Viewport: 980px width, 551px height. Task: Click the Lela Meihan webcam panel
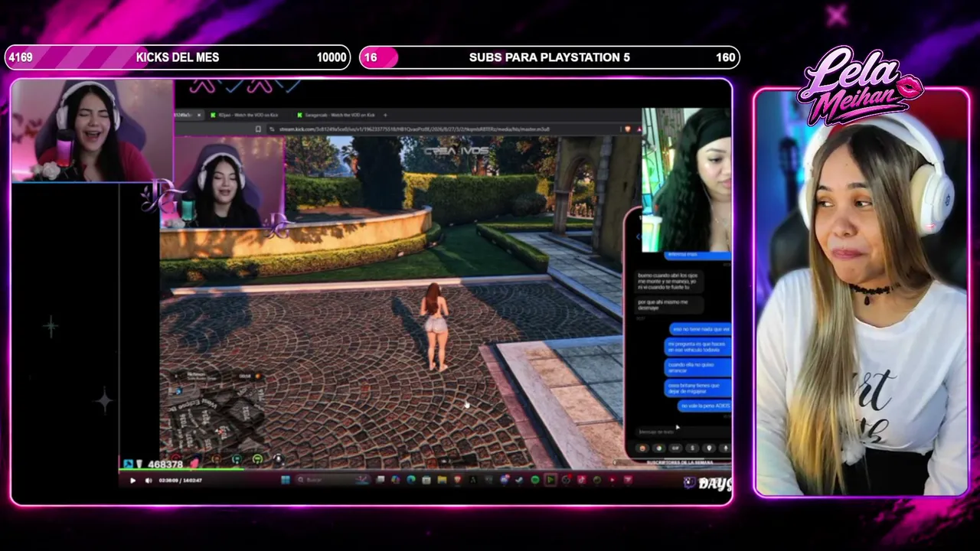[861, 292]
